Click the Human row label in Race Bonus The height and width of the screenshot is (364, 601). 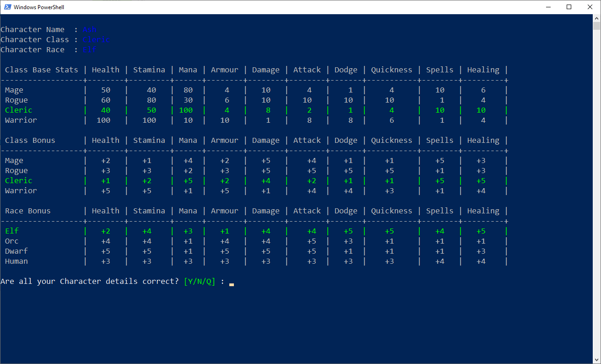(x=16, y=261)
